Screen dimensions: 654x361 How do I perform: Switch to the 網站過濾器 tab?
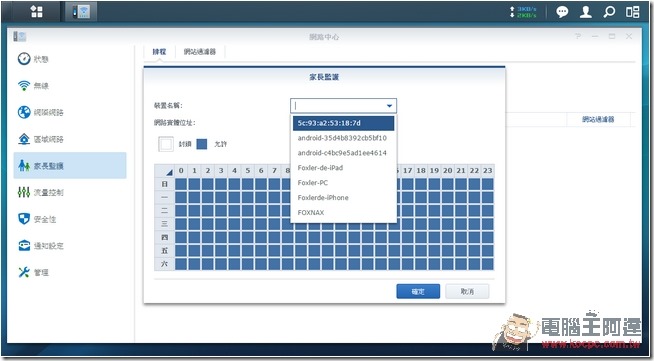click(x=200, y=52)
